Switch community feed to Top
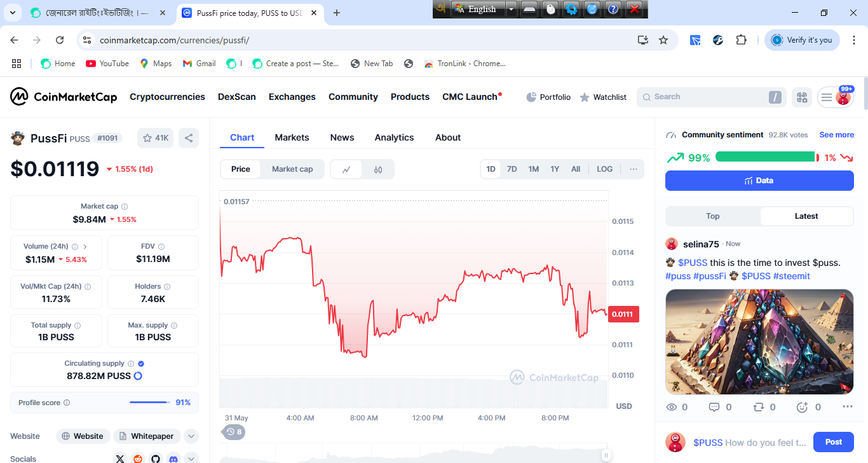Image resolution: width=868 pixels, height=463 pixels. (713, 216)
